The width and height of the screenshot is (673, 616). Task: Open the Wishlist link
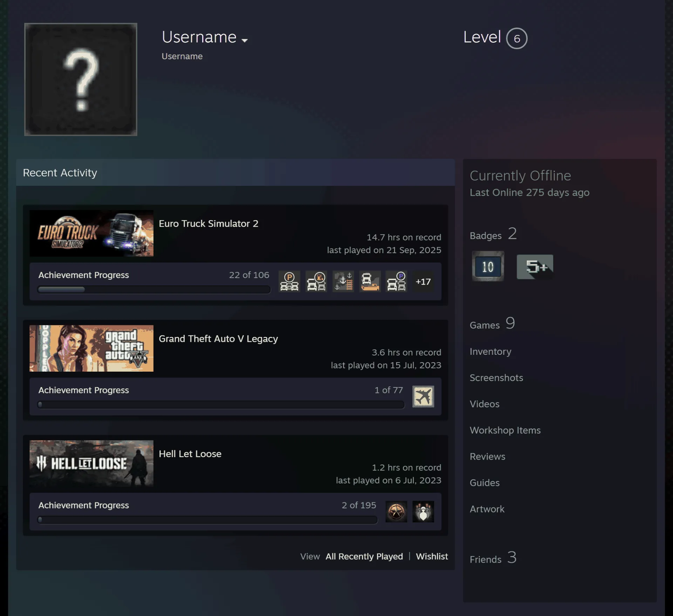432,556
